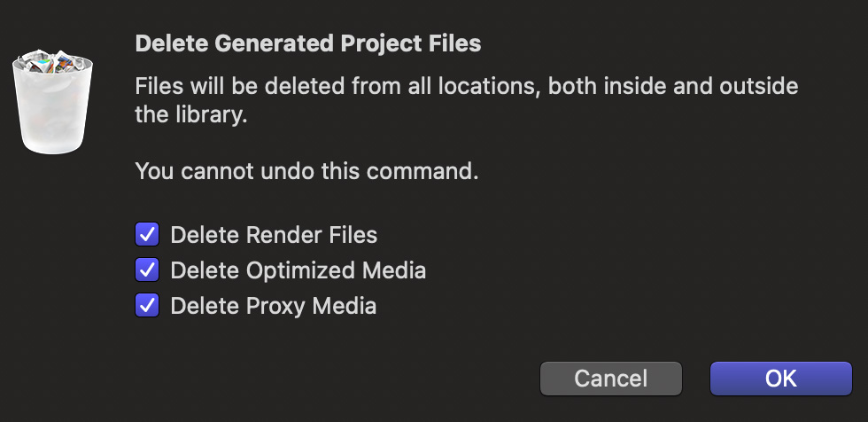Image resolution: width=868 pixels, height=422 pixels.
Task: Cancel the delete operation
Action: 610,379
